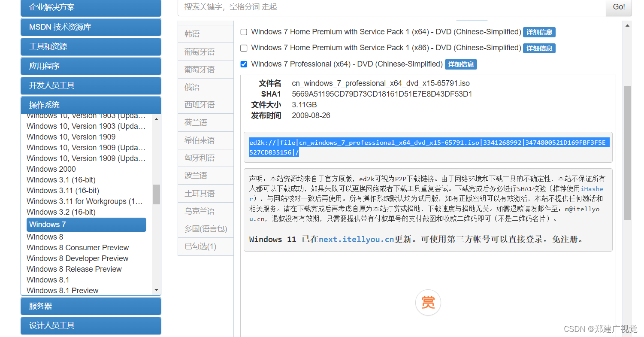
Task: Switch to the 匈牙利语 language tab
Action: (x=206, y=158)
